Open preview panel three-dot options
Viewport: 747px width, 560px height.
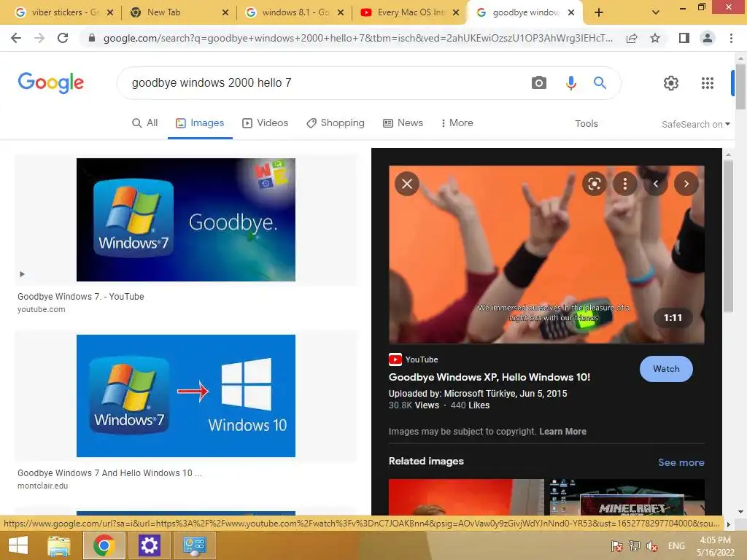625,184
